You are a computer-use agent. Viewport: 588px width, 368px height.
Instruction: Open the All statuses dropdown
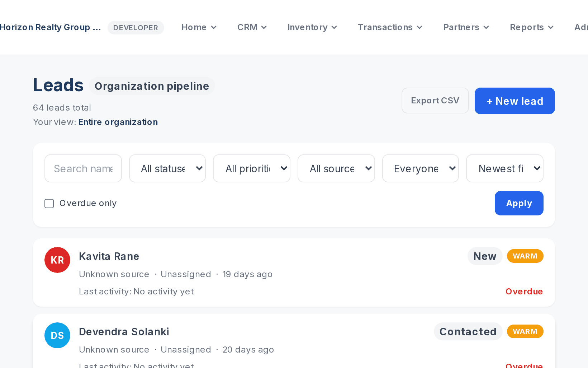click(x=167, y=168)
